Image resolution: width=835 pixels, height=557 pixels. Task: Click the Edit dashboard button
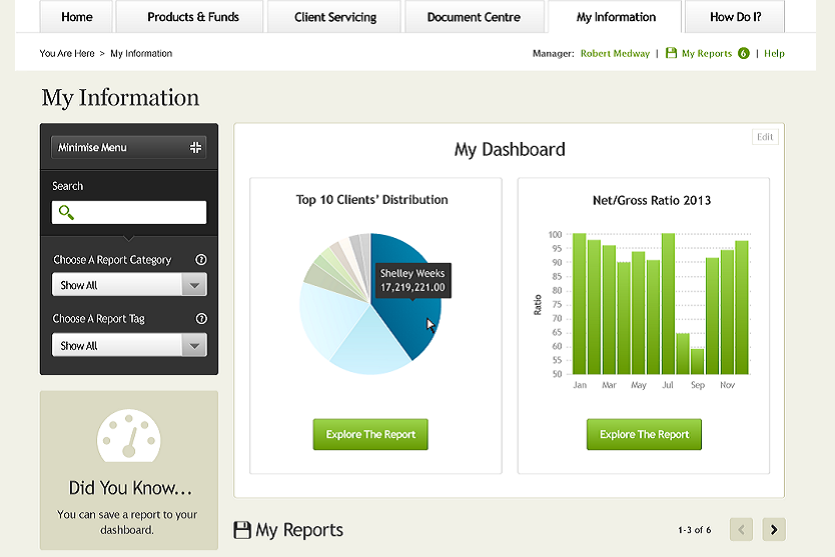click(765, 137)
